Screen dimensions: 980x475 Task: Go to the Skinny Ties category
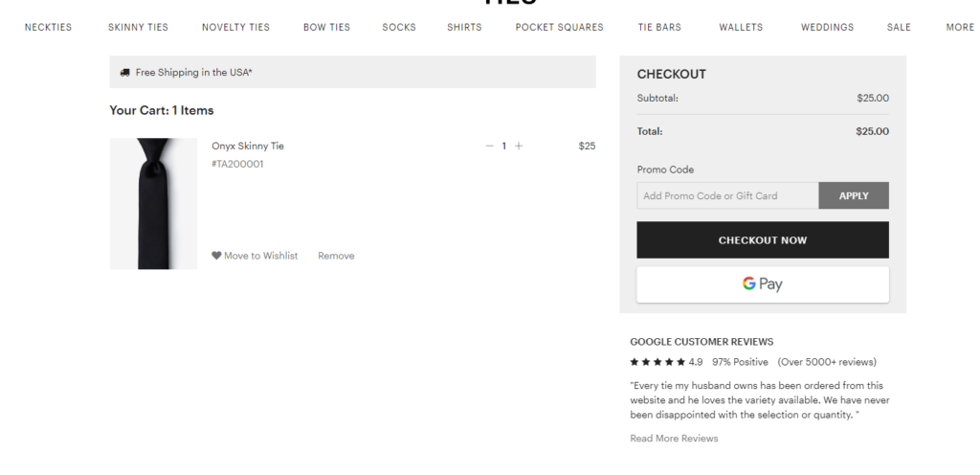click(138, 28)
